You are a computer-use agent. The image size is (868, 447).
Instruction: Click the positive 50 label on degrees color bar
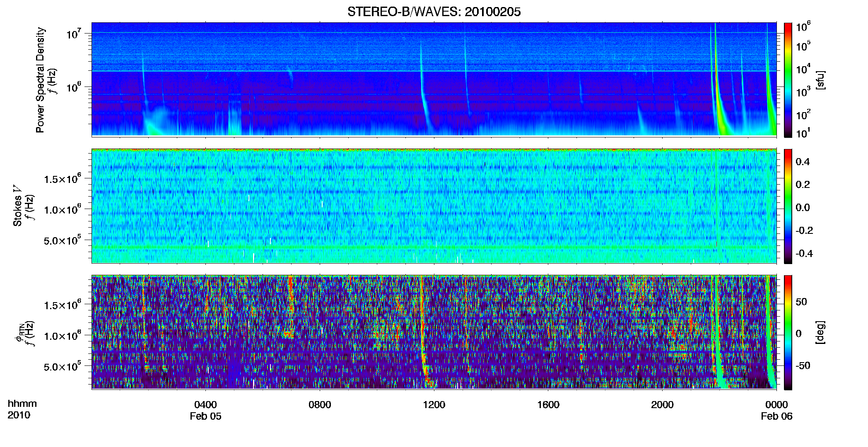801,302
